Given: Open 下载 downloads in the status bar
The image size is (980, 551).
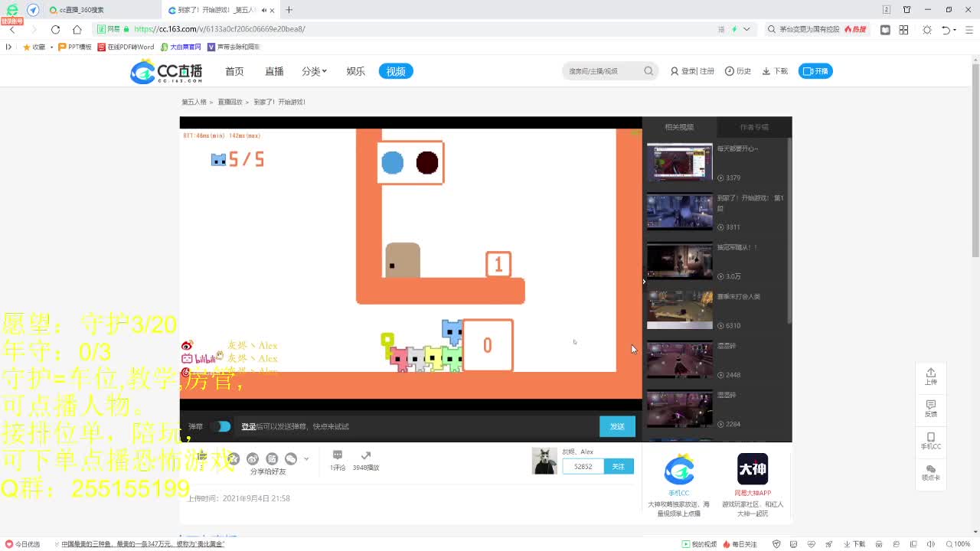Looking at the screenshot, I should tap(854, 544).
